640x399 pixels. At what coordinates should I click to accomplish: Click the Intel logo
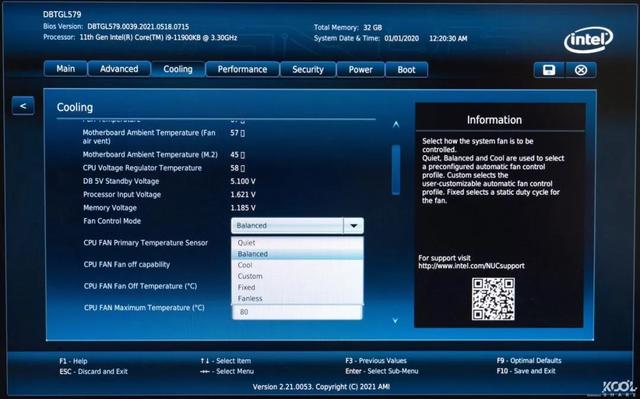(x=588, y=40)
